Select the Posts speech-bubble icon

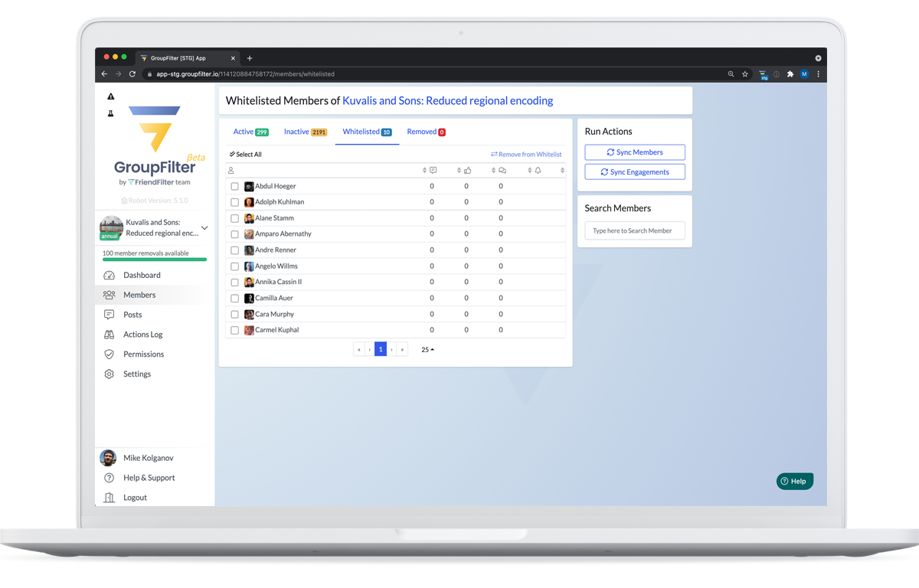[109, 315]
